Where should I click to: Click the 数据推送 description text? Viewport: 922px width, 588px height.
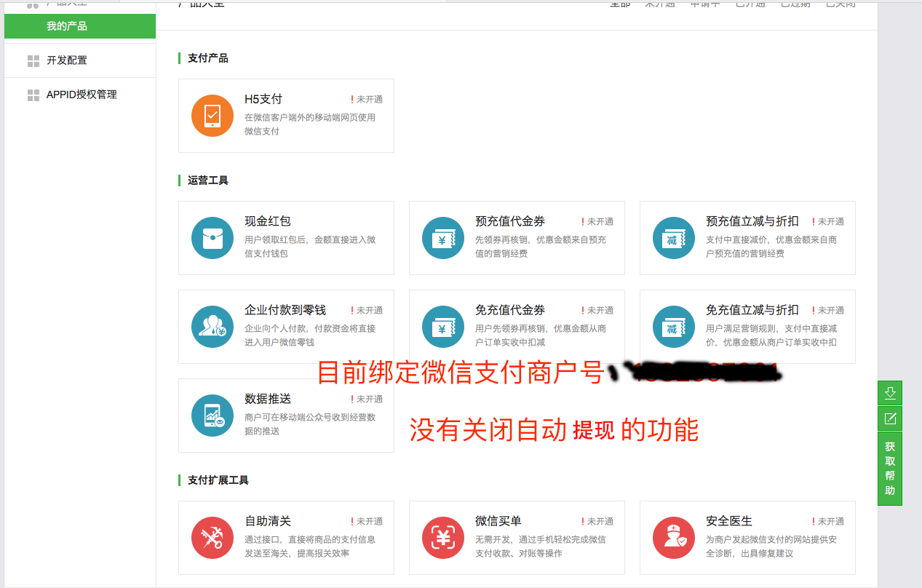310,424
